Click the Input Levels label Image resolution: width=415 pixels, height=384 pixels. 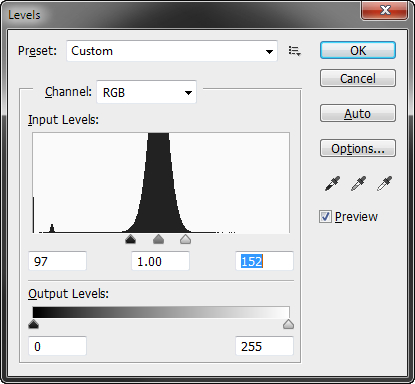click(63, 120)
